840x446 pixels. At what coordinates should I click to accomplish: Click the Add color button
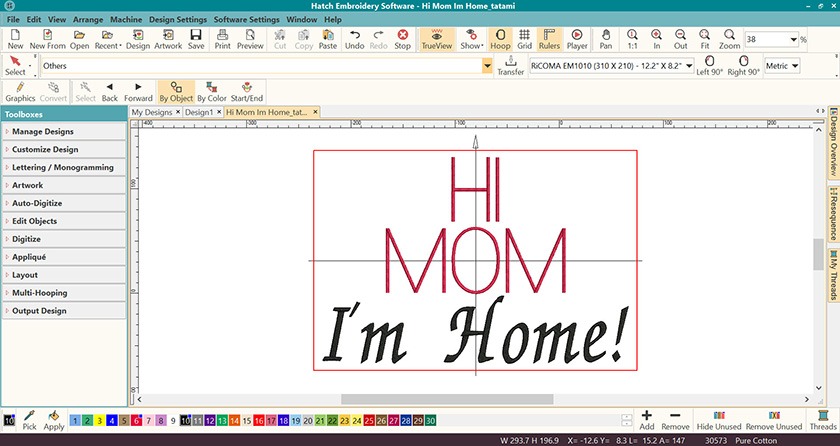pyautogui.click(x=647, y=419)
